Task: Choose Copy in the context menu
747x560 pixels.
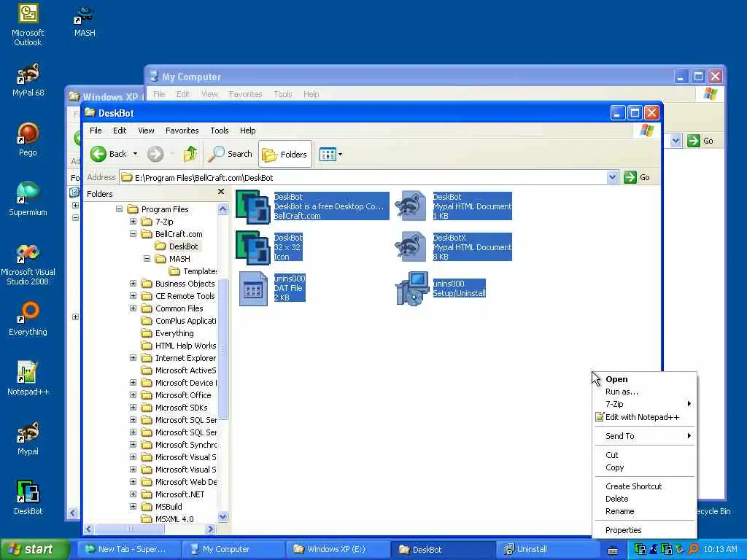Action: 644,467
